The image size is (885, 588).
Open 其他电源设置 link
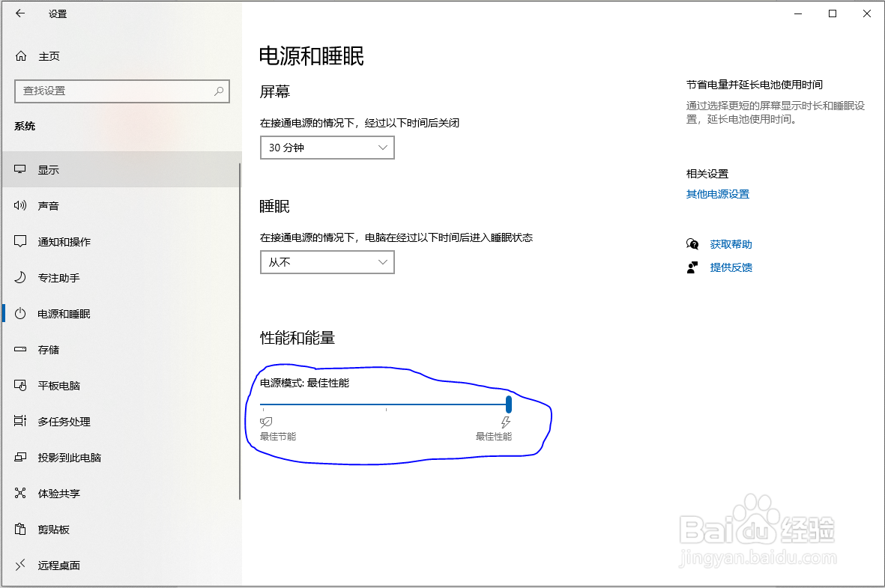click(717, 193)
